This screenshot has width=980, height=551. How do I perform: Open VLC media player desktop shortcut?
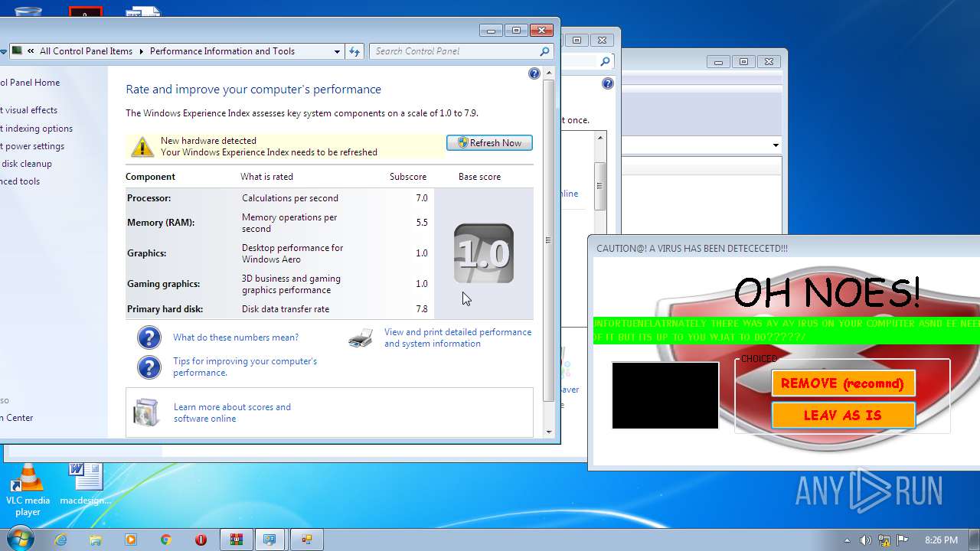pos(28,490)
